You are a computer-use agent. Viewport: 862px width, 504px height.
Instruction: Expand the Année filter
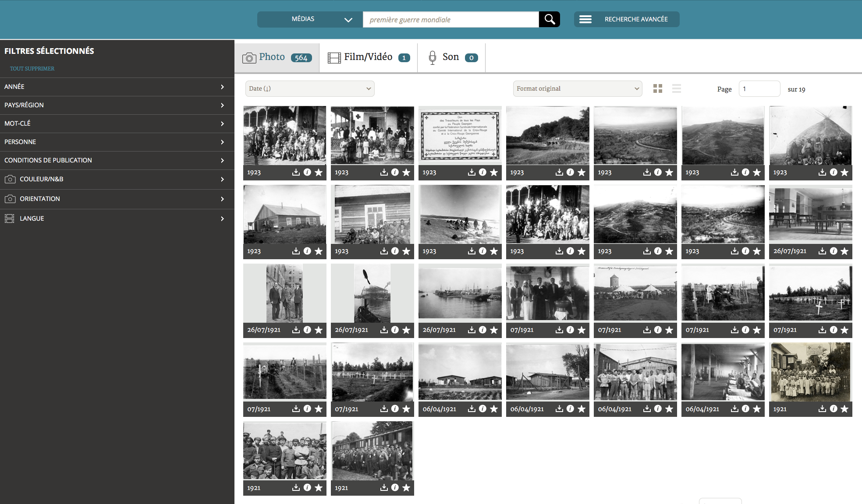pyautogui.click(x=117, y=87)
